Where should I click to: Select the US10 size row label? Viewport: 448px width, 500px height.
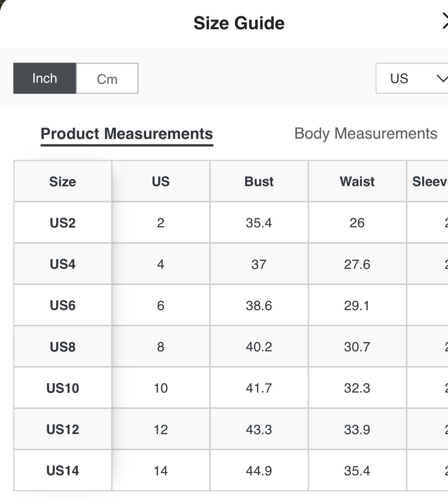(63, 388)
